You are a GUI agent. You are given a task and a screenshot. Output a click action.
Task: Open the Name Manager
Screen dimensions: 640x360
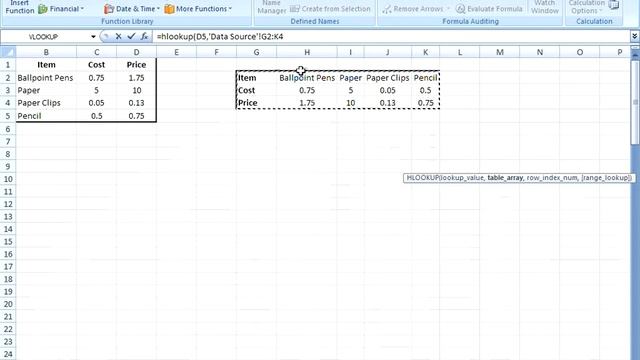click(x=271, y=7)
